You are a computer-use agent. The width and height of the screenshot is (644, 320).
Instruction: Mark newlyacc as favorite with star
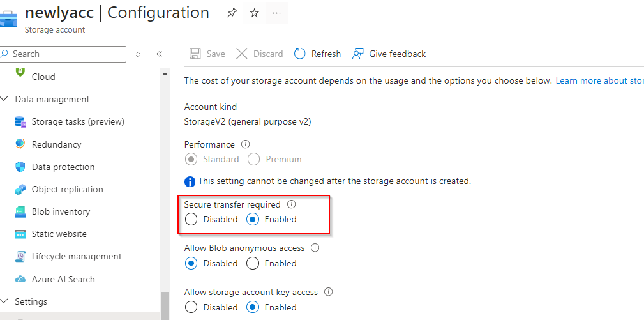point(254,13)
